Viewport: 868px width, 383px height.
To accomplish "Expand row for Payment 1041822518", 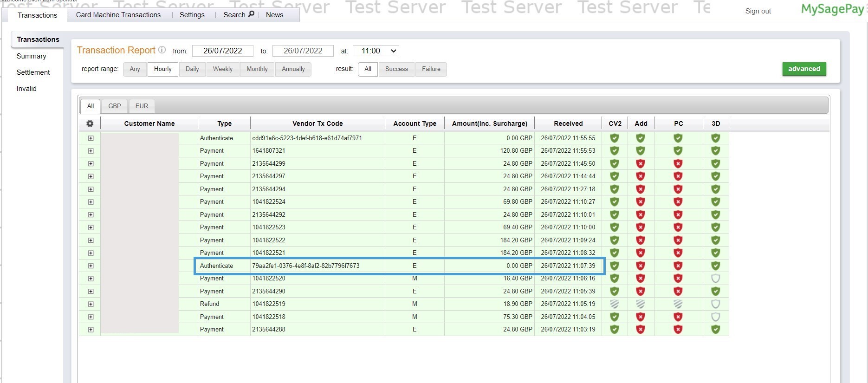I will click(x=91, y=317).
